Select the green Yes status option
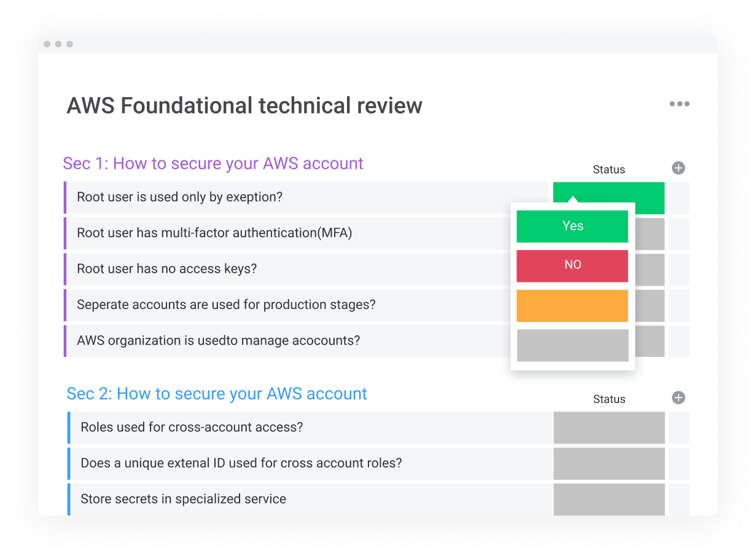Viewport: 756px width, 559px height. point(572,226)
